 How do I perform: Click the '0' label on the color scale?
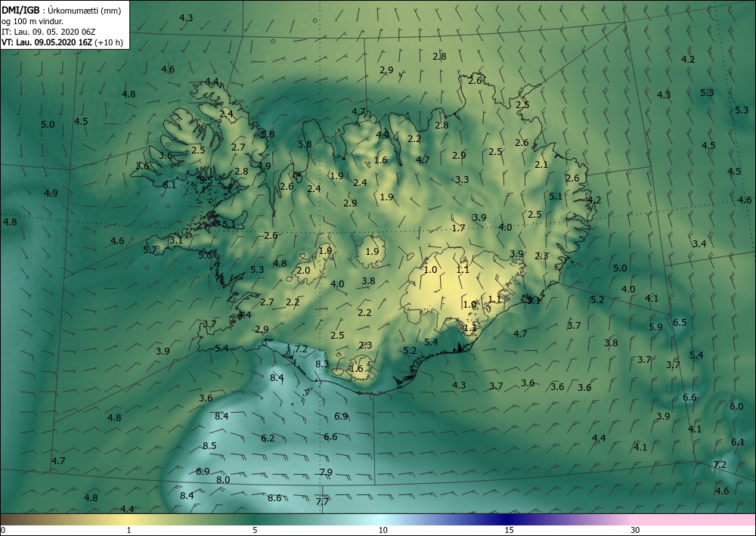4,530
